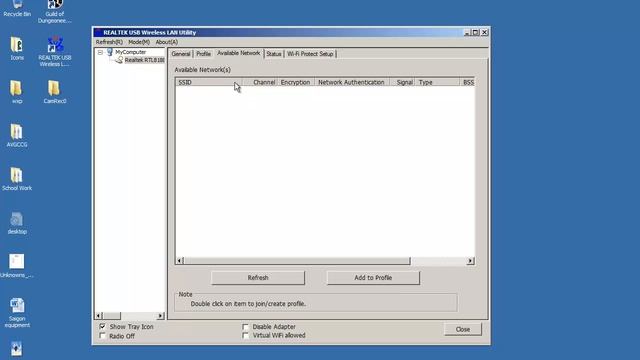This screenshot has height=360, width=640.
Task: Close the REALTEK utility window via X
Action: point(484,32)
